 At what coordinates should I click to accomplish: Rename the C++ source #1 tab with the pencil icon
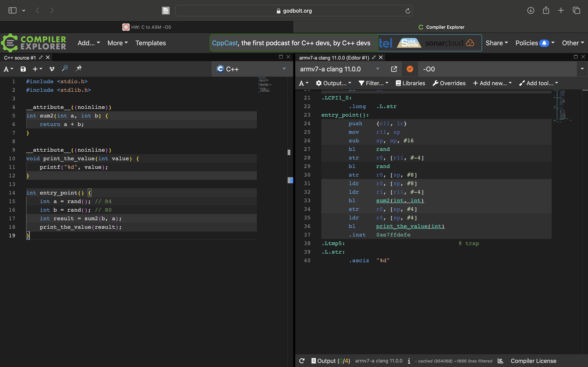tap(41, 57)
